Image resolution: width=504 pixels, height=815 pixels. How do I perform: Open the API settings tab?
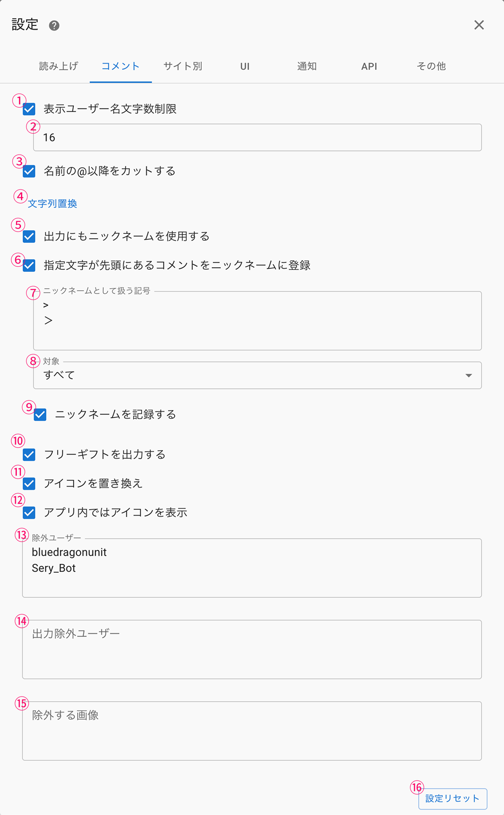tap(369, 66)
